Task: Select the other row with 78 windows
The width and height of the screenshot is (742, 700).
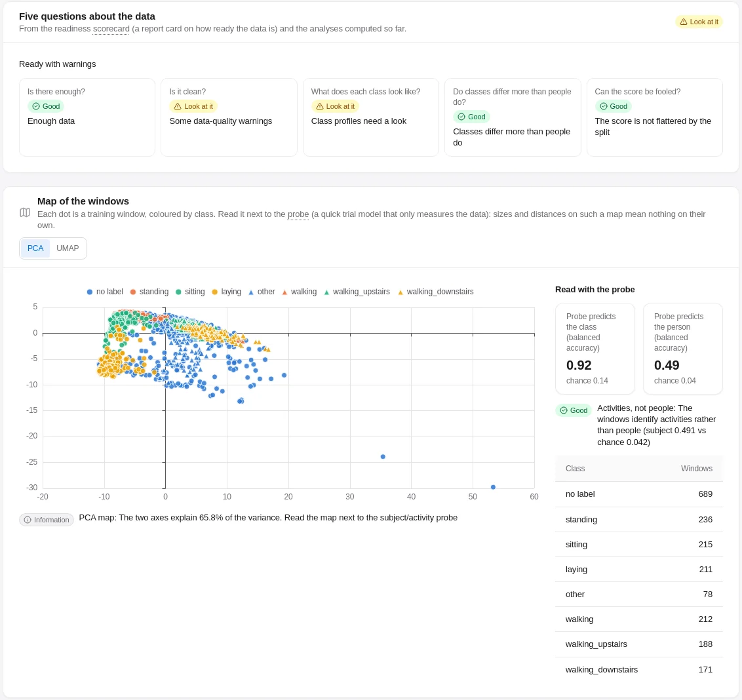Action: (639, 594)
